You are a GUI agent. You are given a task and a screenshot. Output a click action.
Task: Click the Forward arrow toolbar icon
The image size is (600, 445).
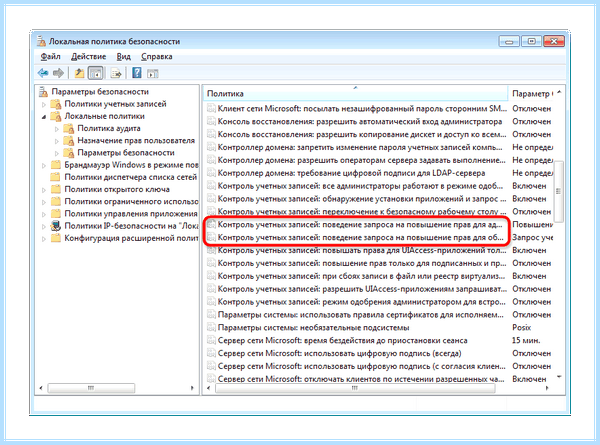[58, 73]
